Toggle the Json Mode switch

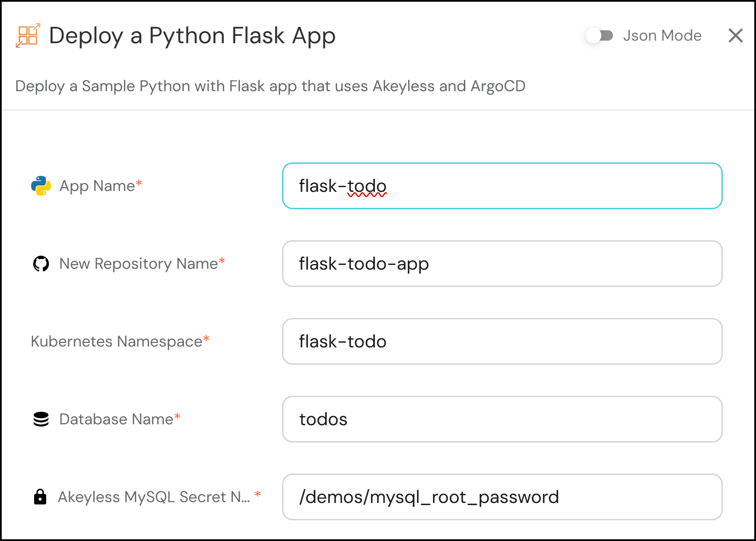pyautogui.click(x=600, y=35)
